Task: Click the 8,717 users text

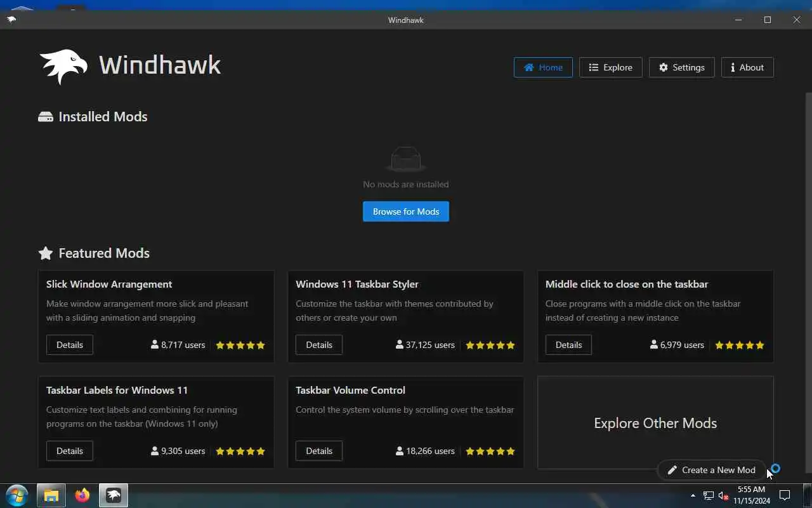Action: point(183,345)
